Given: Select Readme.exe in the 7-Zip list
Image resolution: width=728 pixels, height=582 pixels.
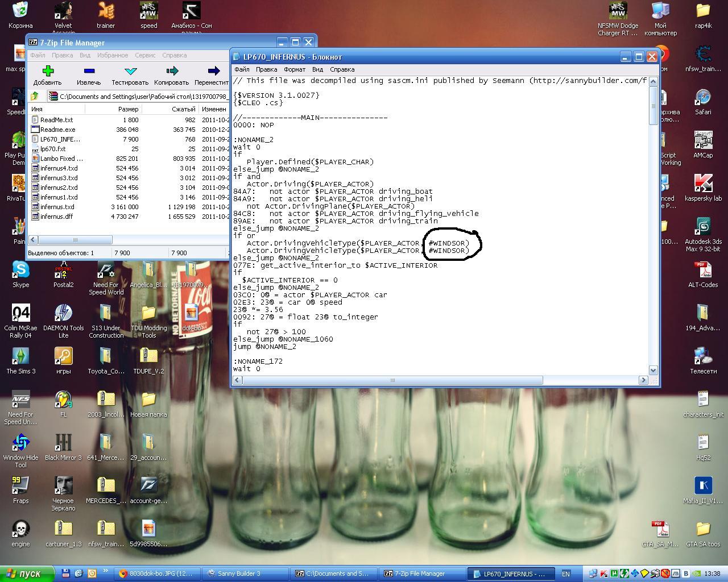Looking at the screenshot, I should tap(57, 130).
